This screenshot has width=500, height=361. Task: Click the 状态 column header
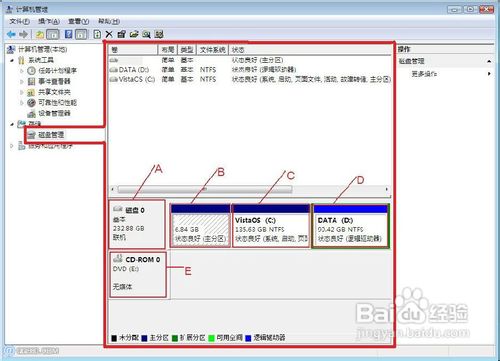310,50
